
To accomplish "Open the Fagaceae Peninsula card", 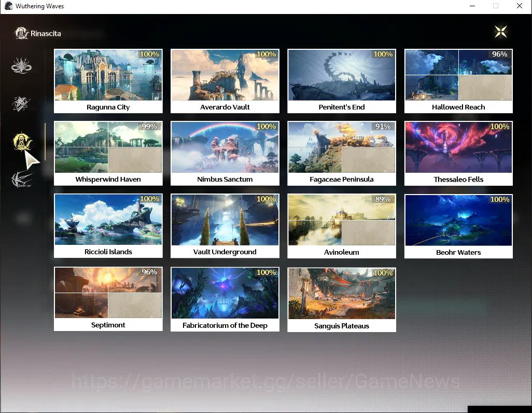I will coord(342,153).
